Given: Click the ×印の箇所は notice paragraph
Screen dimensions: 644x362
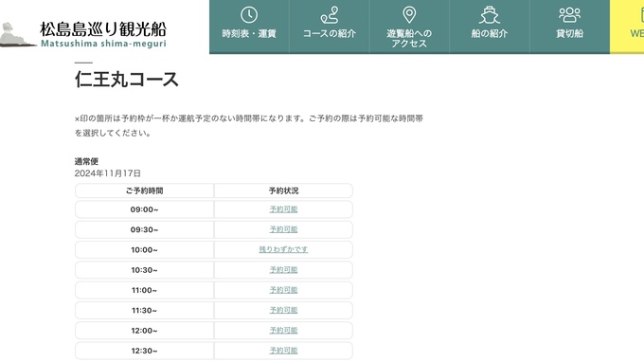Looking at the screenshot, I should (249, 126).
